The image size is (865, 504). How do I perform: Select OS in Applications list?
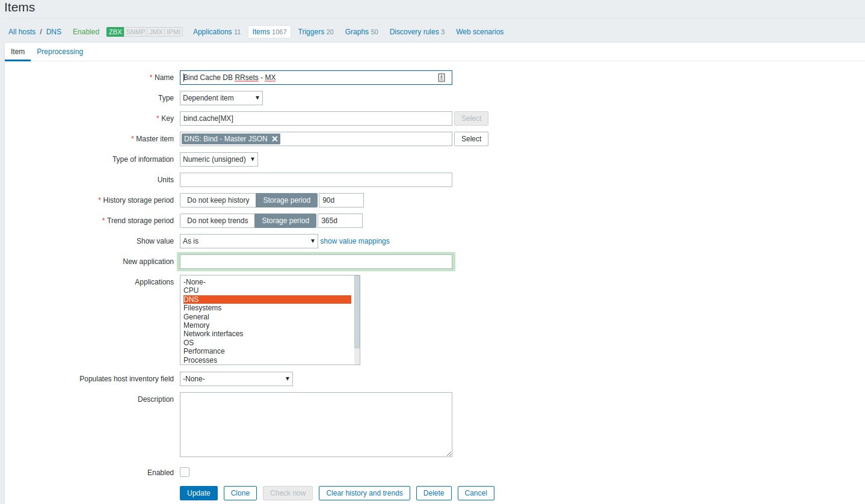pos(267,343)
